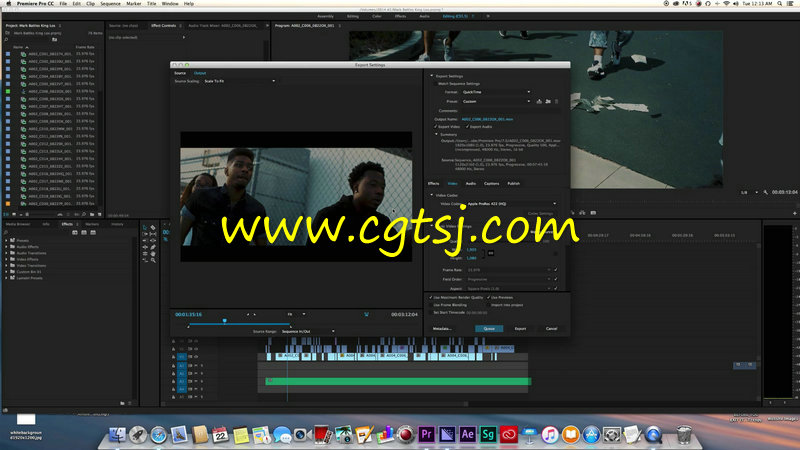The height and width of the screenshot is (450, 800).
Task: Toggle the Use Previews checkbox
Action: coord(489,297)
